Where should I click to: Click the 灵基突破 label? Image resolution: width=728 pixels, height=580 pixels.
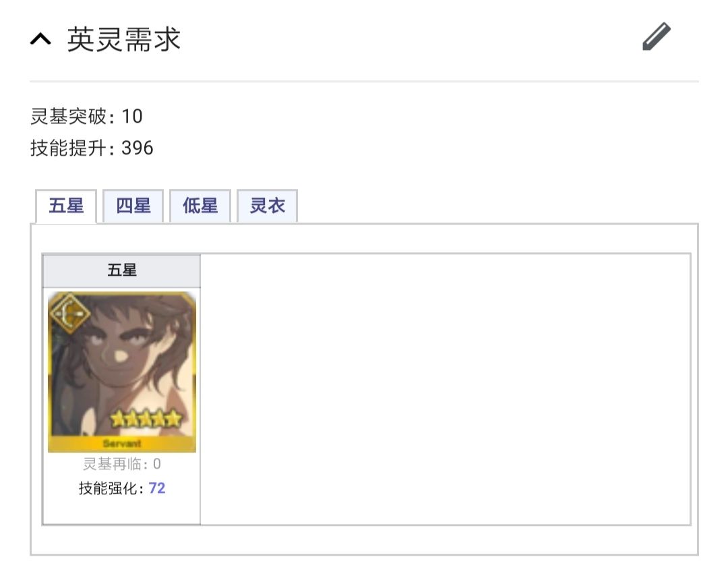click(x=69, y=117)
